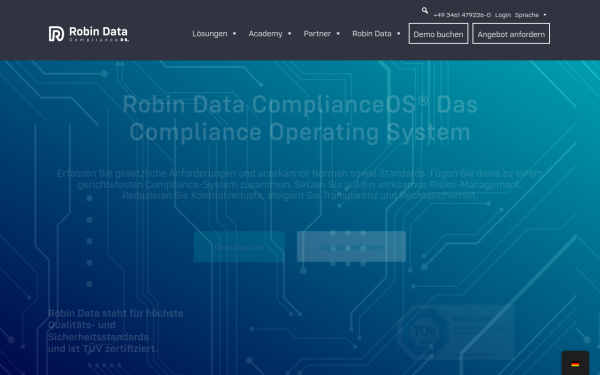Open the Partner menu
This screenshot has width=600, height=375.
[x=317, y=34]
